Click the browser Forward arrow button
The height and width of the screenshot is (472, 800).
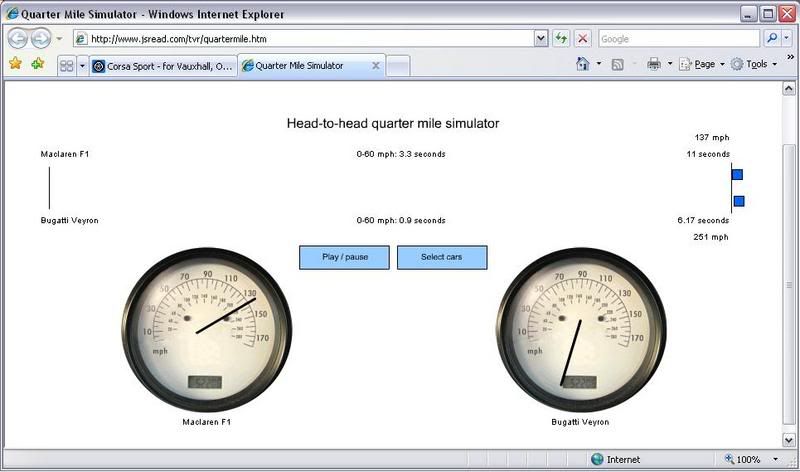coord(41,39)
